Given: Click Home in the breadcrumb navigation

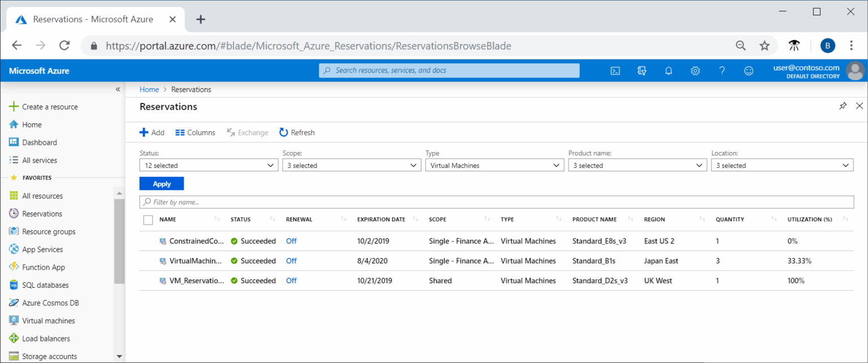Looking at the screenshot, I should click(x=149, y=89).
